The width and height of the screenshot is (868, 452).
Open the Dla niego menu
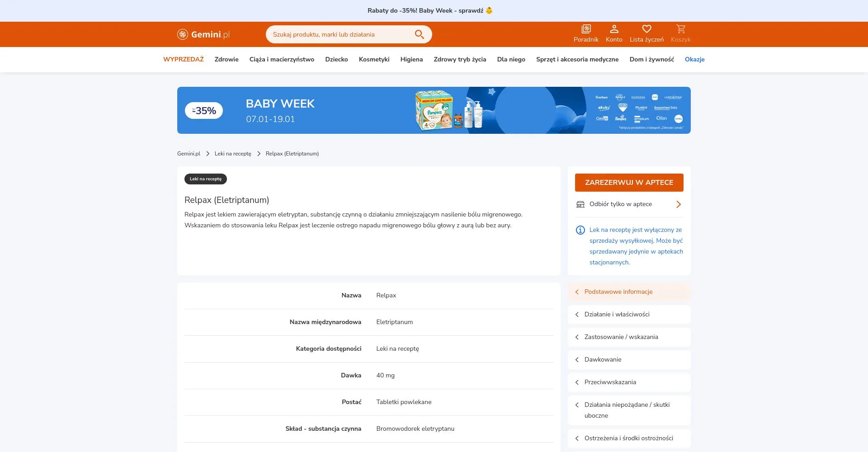tap(511, 59)
